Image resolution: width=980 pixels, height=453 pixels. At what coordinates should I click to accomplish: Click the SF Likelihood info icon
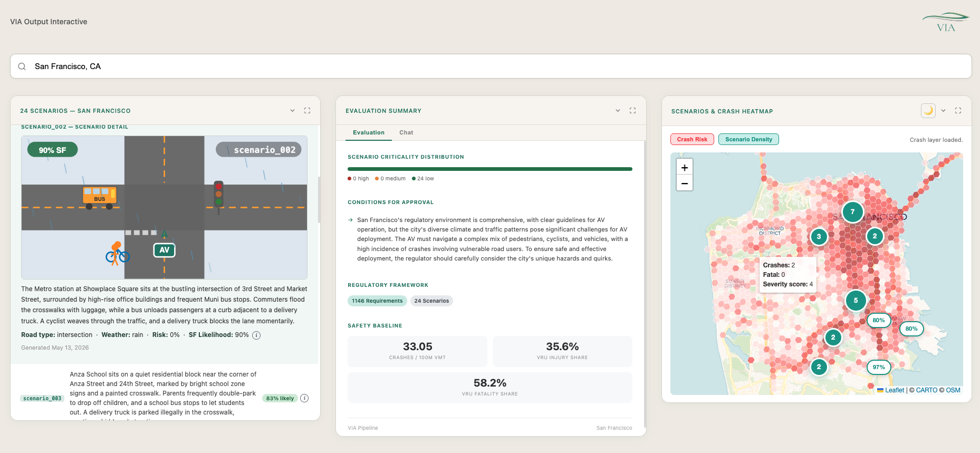[x=256, y=335]
